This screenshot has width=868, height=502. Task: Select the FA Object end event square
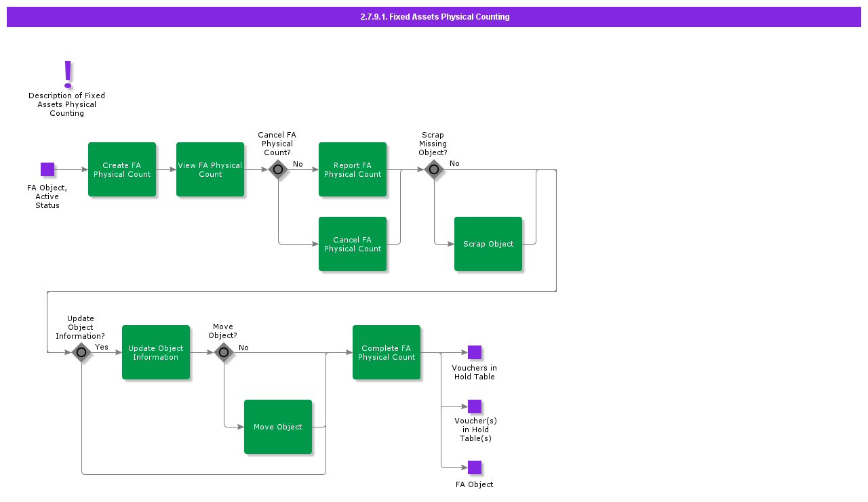click(475, 467)
